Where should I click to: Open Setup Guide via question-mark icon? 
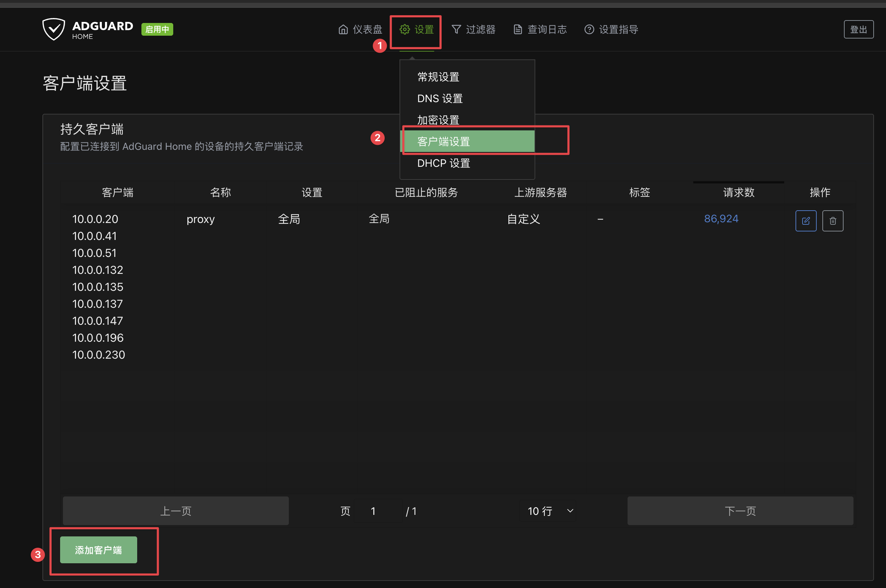click(589, 29)
